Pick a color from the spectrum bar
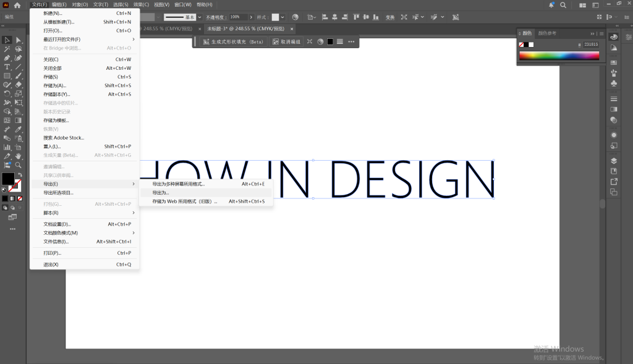This screenshot has width=633, height=364. point(559,56)
